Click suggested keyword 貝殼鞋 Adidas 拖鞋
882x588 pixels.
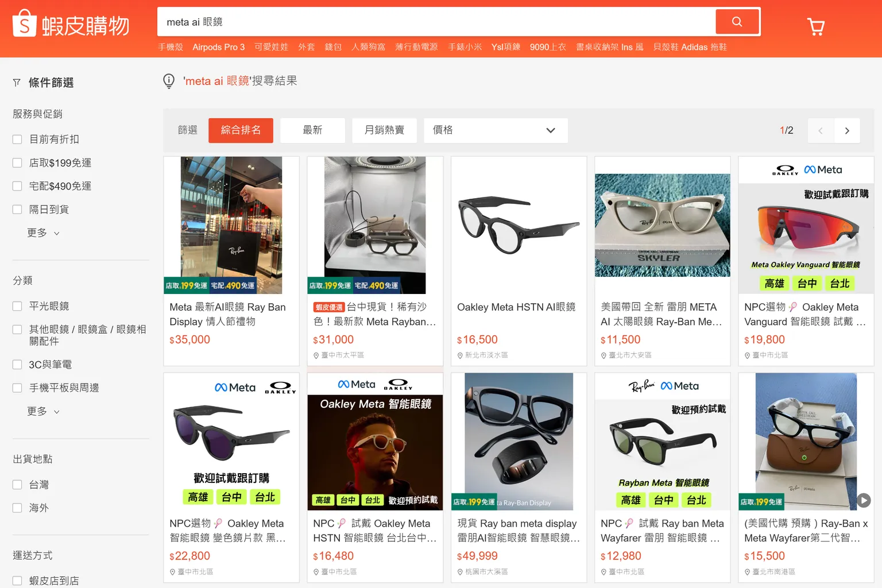tap(690, 47)
